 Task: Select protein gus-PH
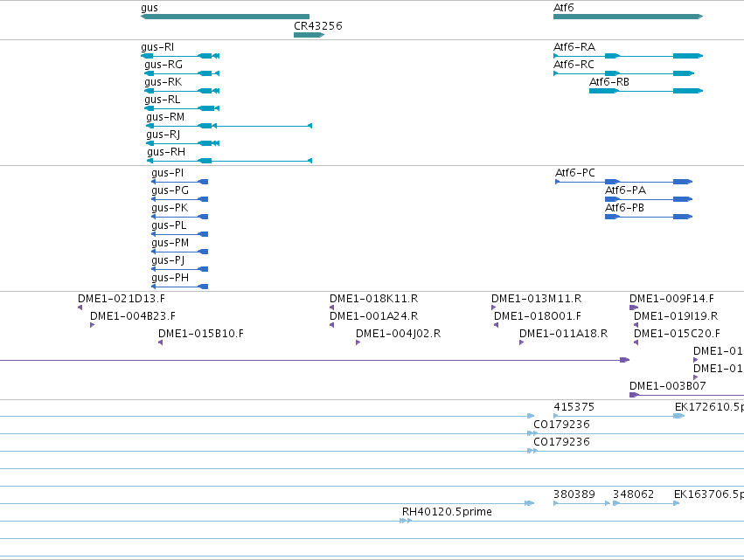pyautogui.click(x=179, y=287)
